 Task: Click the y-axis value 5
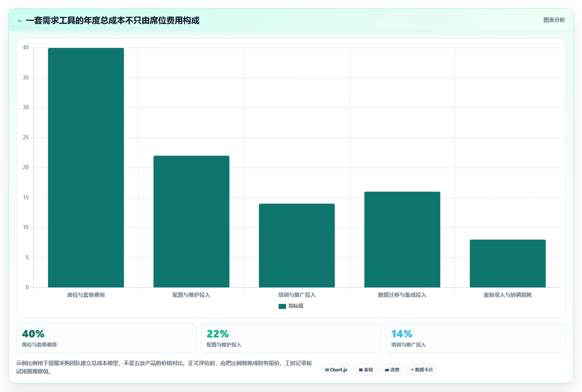(x=27, y=258)
